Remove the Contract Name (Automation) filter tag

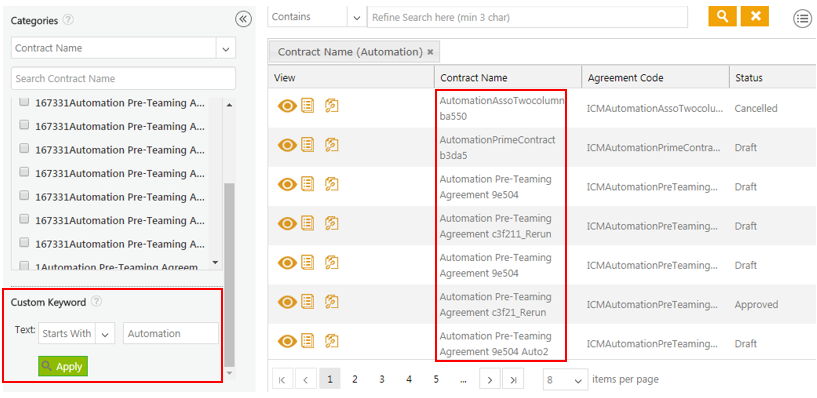[x=430, y=52]
